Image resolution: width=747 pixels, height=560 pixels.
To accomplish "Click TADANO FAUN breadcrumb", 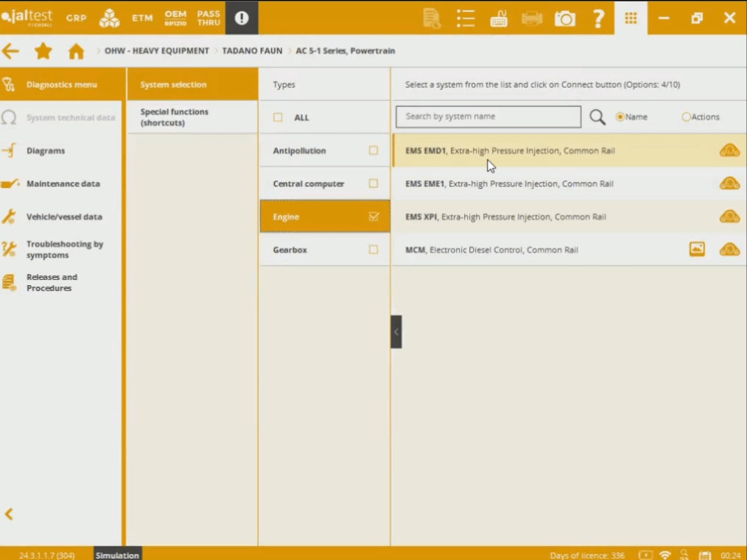I will (x=252, y=51).
